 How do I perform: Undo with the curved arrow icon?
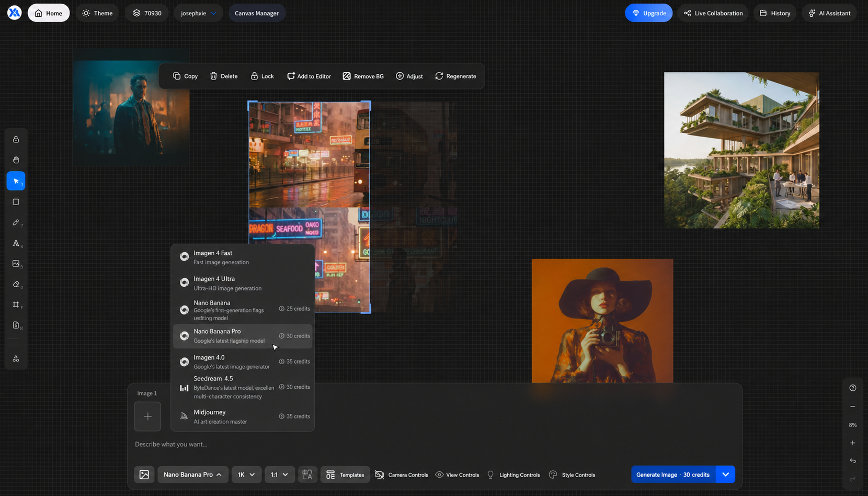[x=853, y=461]
